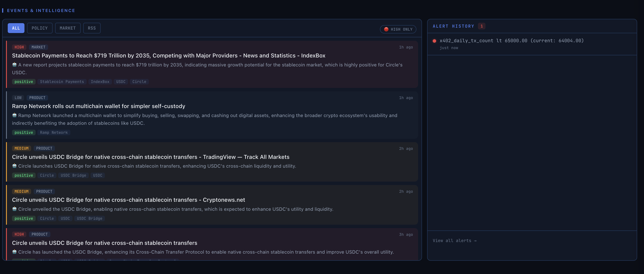This screenshot has height=274, width=644.
Task: Switch to the MARKET tab
Action: point(68,28)
